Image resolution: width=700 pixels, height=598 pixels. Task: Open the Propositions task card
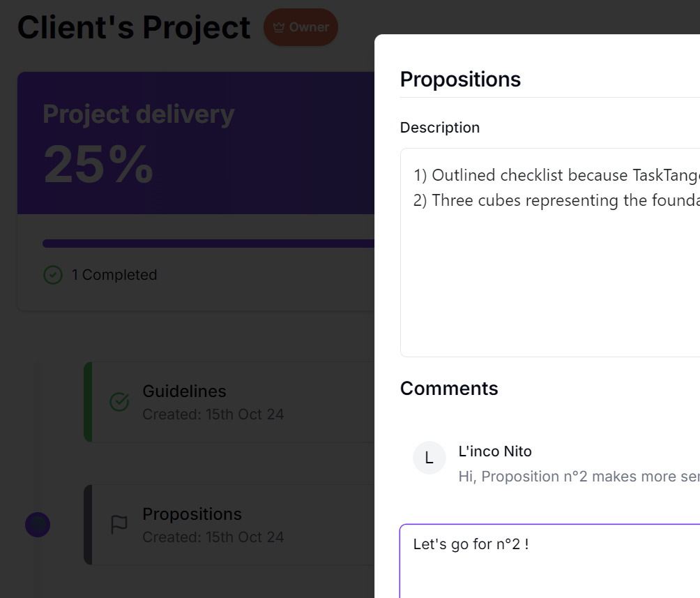pos(229,524)
